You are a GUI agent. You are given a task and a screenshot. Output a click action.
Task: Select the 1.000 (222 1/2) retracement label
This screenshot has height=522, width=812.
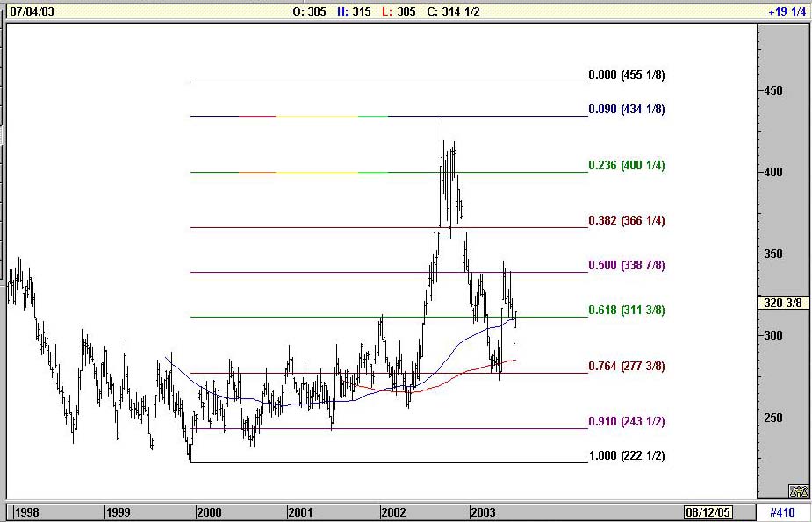pyautogui.click(x=627, y=456)
